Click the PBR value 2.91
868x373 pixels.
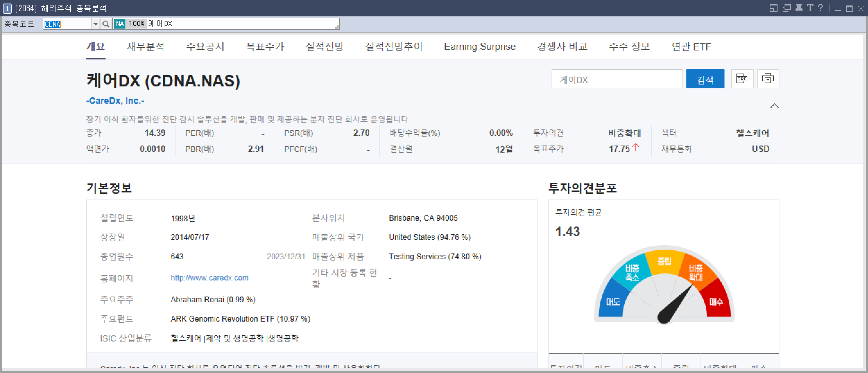pyautogui.click(x=255, y=149)
